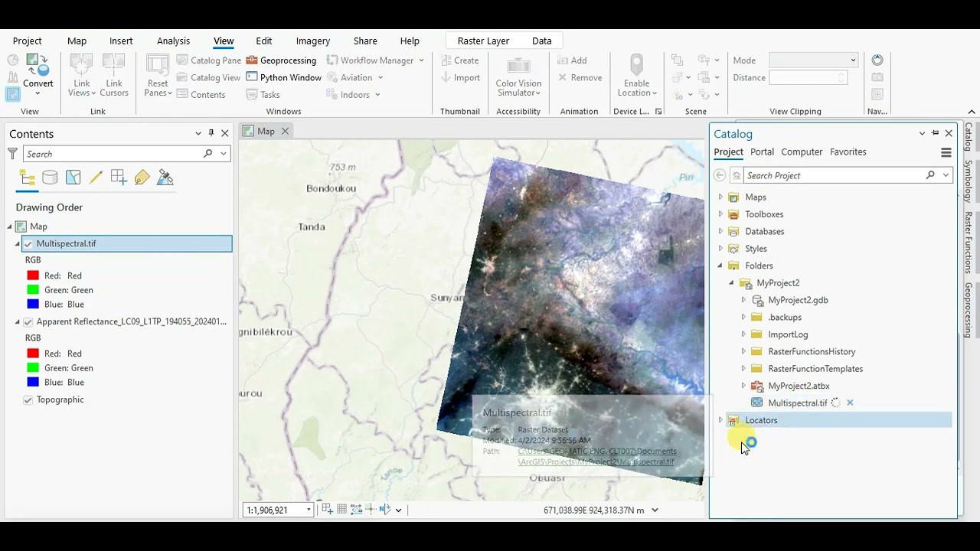Click the Navigator compass icon in ribbon

(877, 60)
